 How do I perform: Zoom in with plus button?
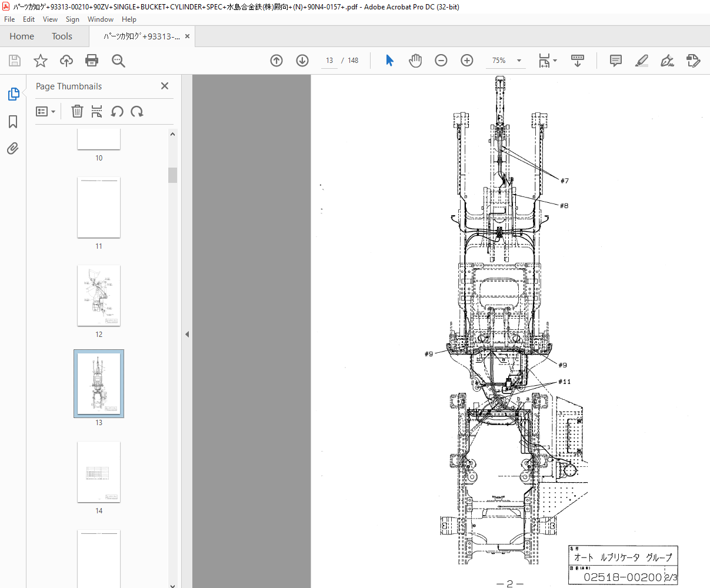(467, 61)
